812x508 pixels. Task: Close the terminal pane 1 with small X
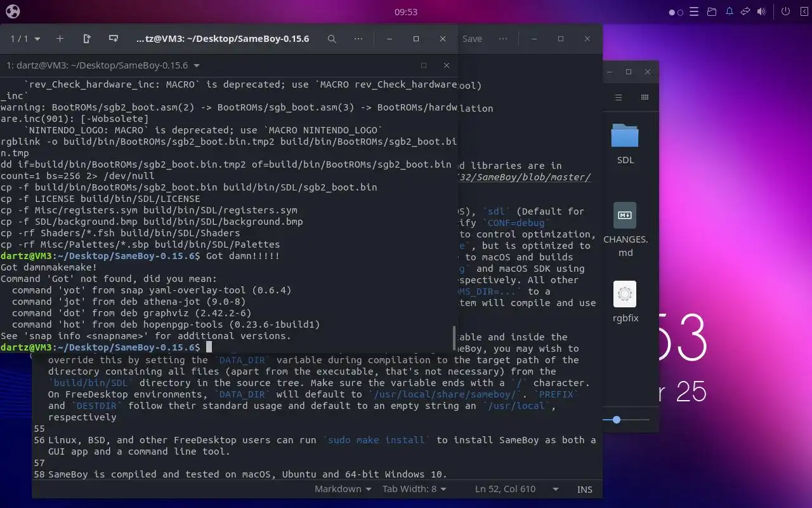447,65
